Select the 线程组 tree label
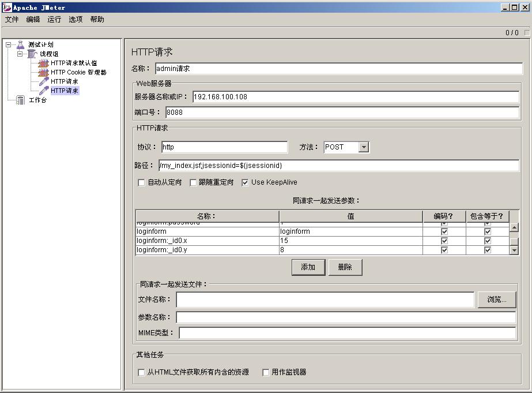The height and width of the screenshot is (393, 532). 49,54
